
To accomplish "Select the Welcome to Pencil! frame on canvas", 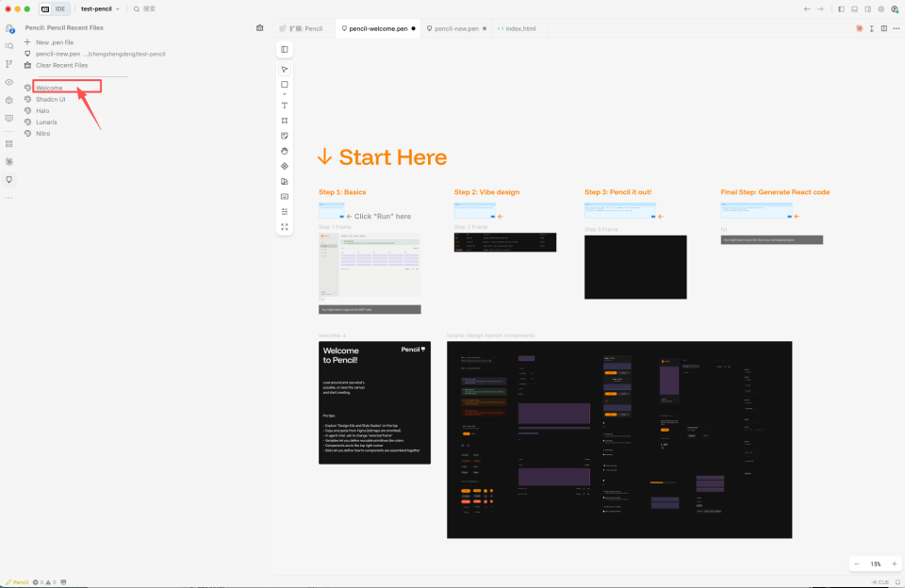I will click(374, 402).
